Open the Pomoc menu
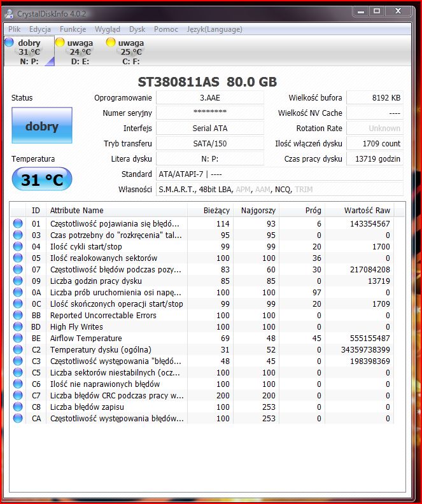The height and width of the screenshot is (504, 422). coord(166,29)
